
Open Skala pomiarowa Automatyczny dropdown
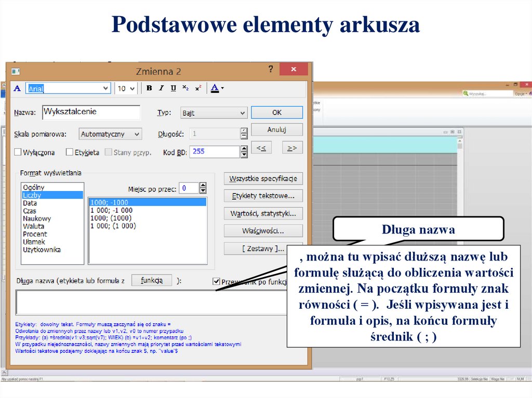click(x=137, y=134)
